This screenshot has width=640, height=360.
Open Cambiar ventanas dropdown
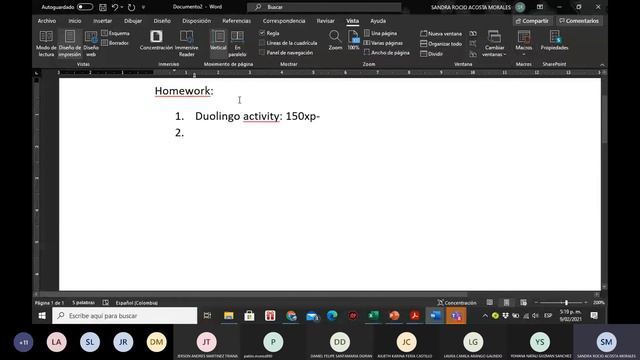coord(494,43)
